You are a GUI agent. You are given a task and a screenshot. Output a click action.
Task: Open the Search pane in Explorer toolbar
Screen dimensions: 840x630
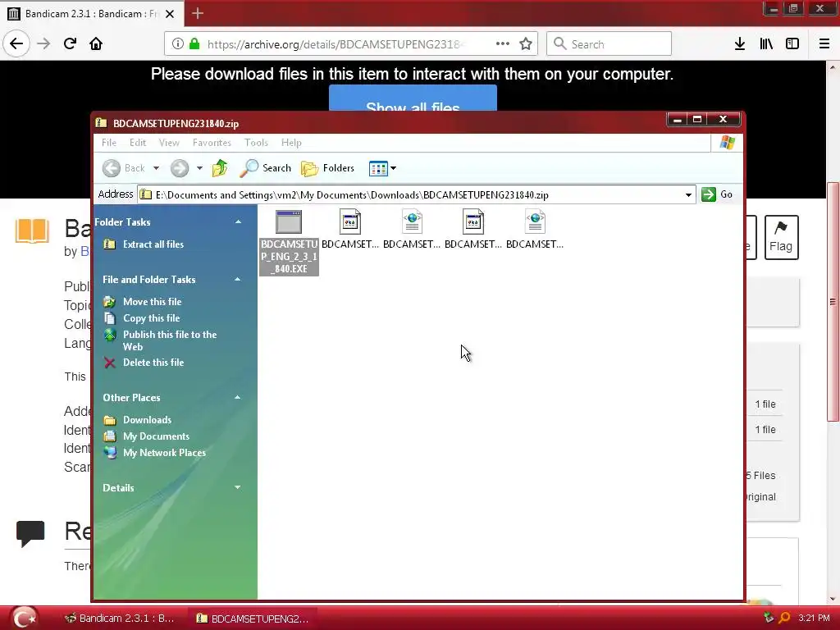[265, 168]
